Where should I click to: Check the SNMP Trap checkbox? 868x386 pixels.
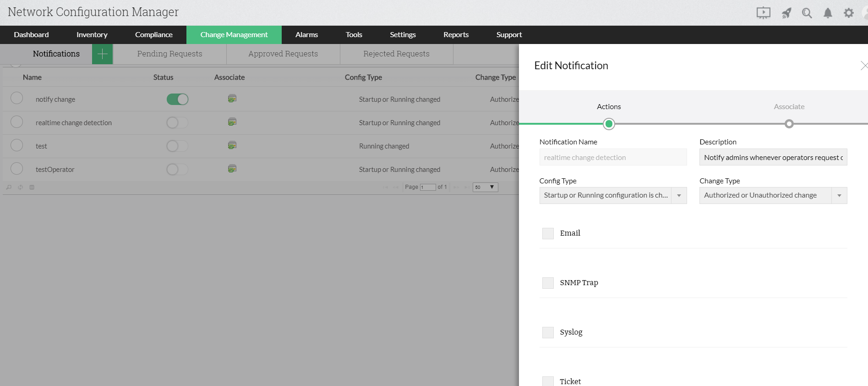pos(548,283)
